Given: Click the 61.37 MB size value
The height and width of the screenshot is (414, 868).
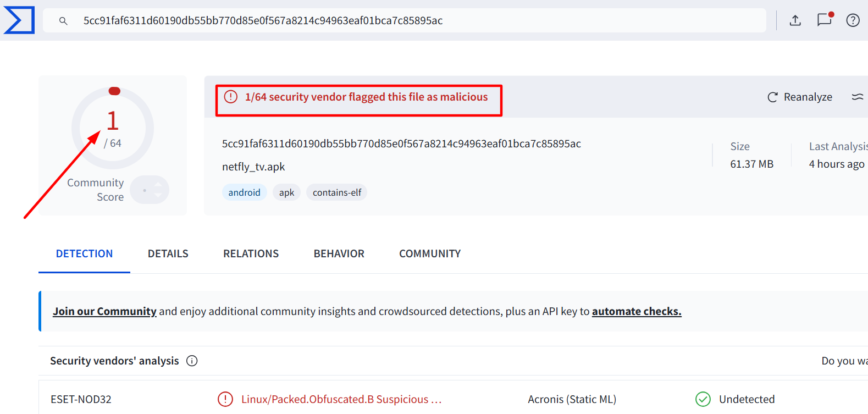Looking at the screenshot, I should pyautogui.click(x=751, y=164).
